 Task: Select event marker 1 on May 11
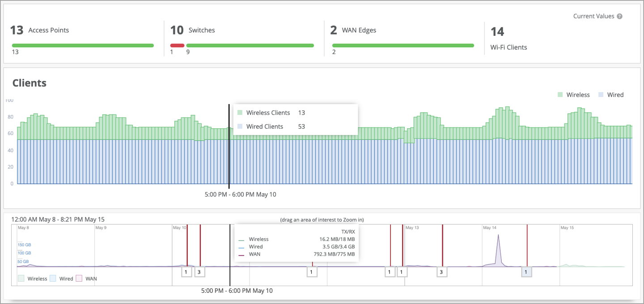312,271
